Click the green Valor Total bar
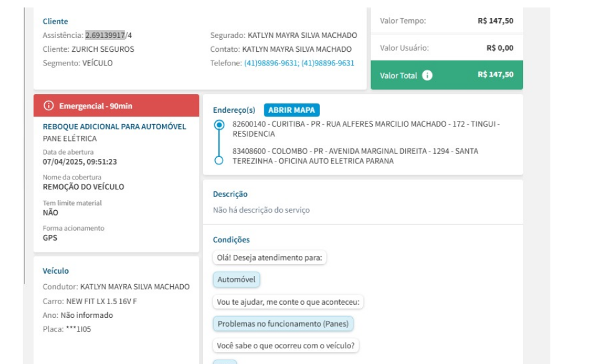 pos(447,75)
